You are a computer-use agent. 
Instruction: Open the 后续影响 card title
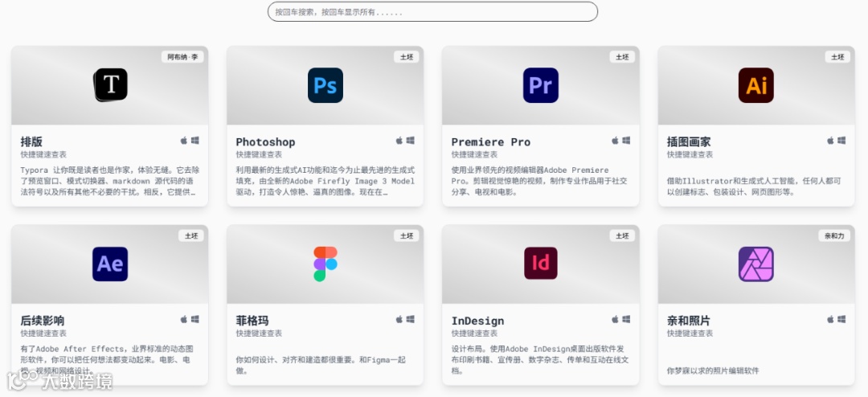tap(43, 321)
